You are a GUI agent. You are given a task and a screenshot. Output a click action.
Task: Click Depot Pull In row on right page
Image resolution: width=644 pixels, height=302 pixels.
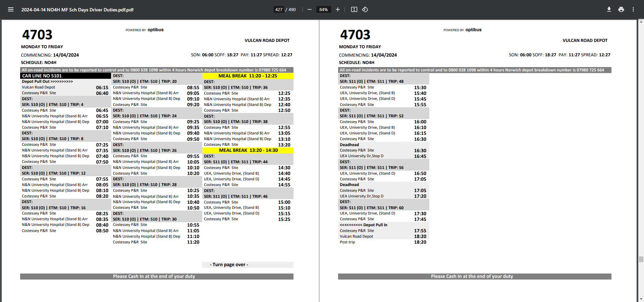pos(363,225)
